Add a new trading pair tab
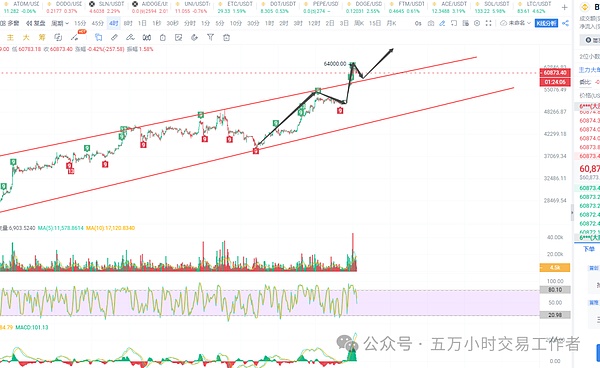Viewport: 600px width, 368px height. click(564, 7)
